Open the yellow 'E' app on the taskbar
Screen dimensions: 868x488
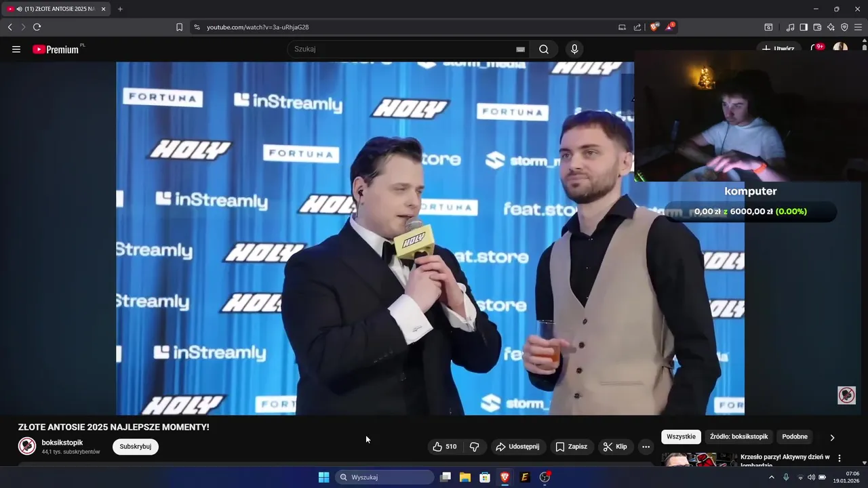point(524,477)
